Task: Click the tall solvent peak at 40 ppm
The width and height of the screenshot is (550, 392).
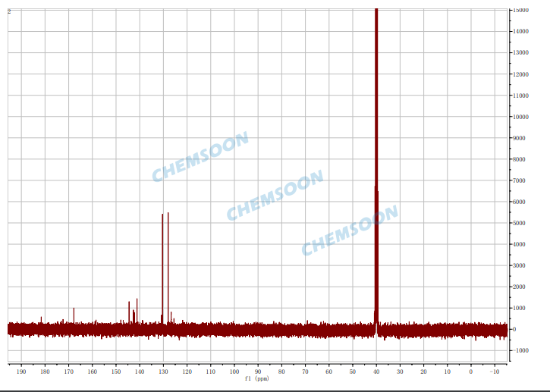Action: [x=376, y=152]
